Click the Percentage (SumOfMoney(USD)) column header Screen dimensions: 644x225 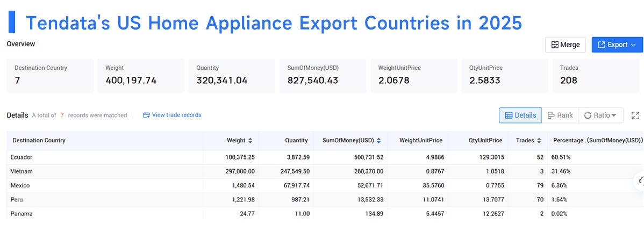point(598,140)
